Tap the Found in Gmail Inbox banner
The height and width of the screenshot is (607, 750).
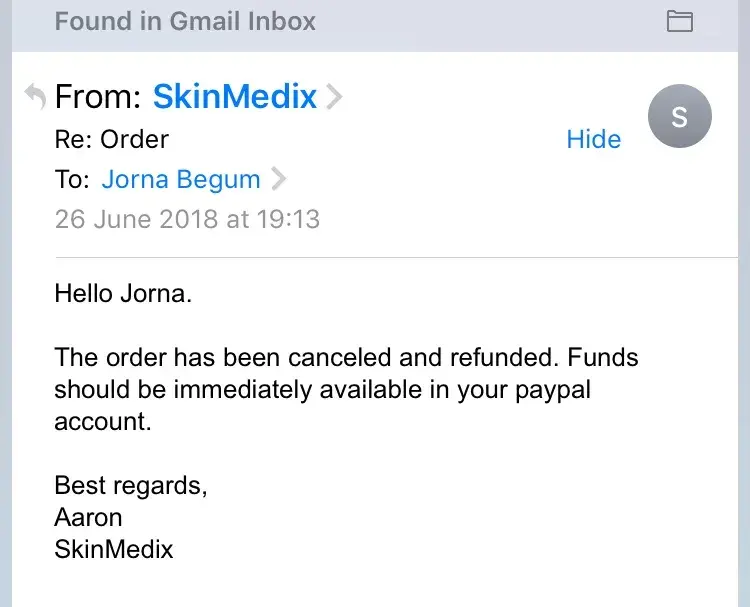[185, 21]
